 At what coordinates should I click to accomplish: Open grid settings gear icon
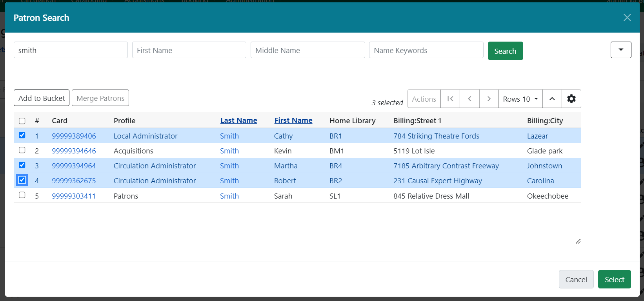pyautogui.click(x=571, y=99)
